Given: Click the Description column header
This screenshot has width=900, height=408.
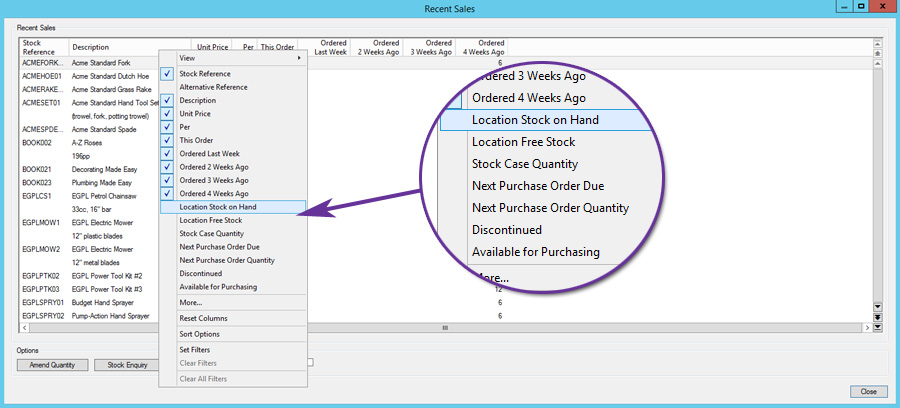Looking at the screenshot, I should tap(130, 48).
